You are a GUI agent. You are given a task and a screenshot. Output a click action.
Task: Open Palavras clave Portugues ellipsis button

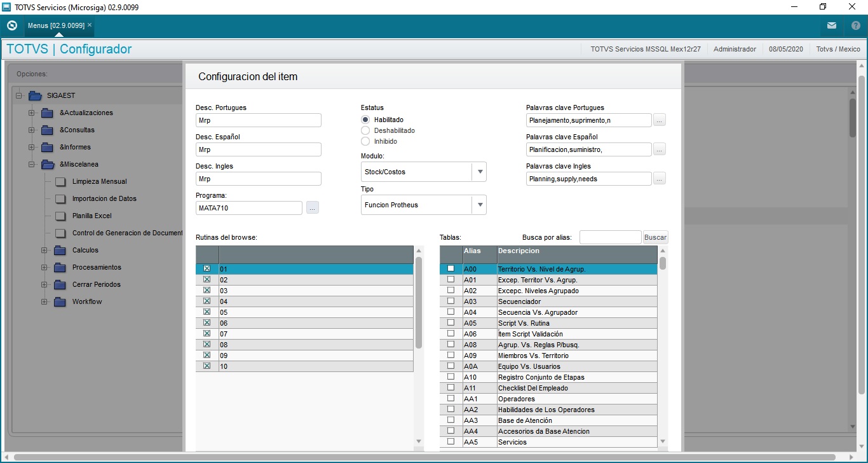coord(660,120)
